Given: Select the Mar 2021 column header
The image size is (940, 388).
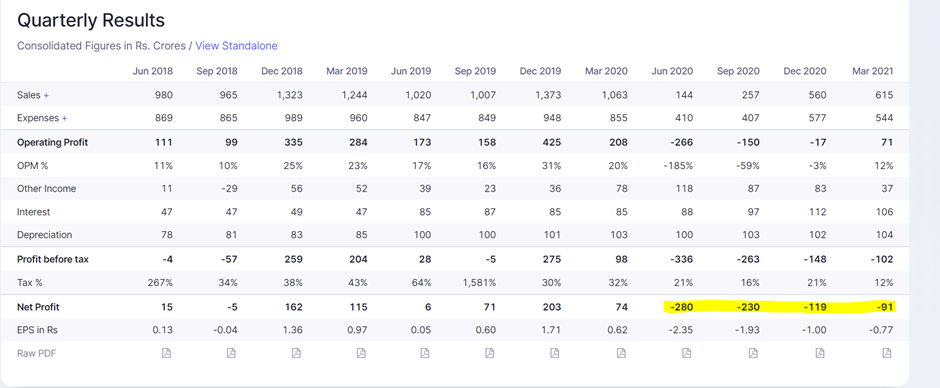Looking at the screenshot, I should click(x=872, y=71).
